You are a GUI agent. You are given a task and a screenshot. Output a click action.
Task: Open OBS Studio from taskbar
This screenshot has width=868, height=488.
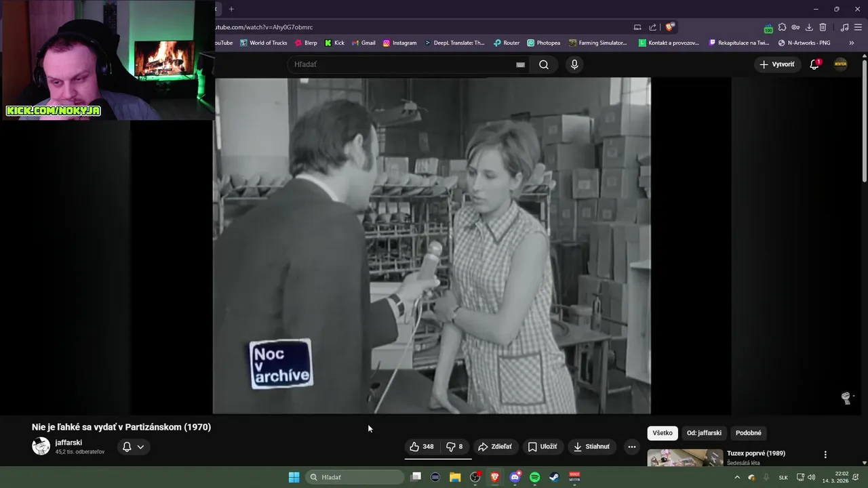(x=475, y=477)
